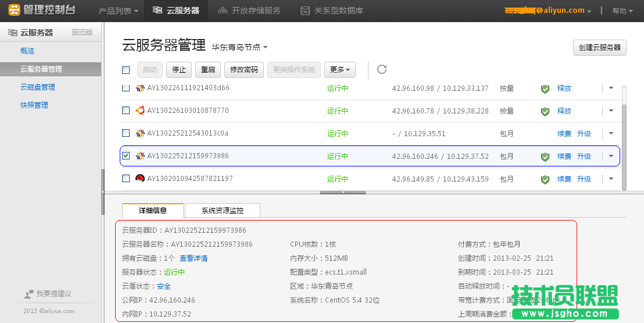This screenshot has width=644, height=323.
Task: Click the 关系型数据库 database icon
Action: click(x=305, y=10)
